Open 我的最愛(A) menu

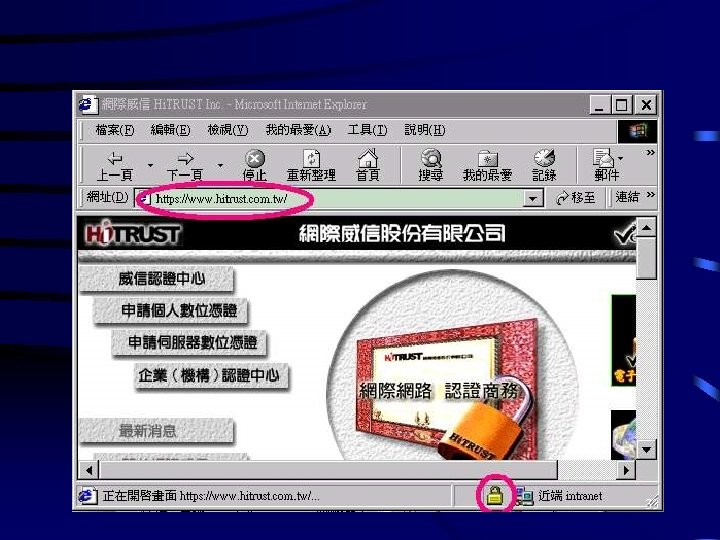point(298,130)
